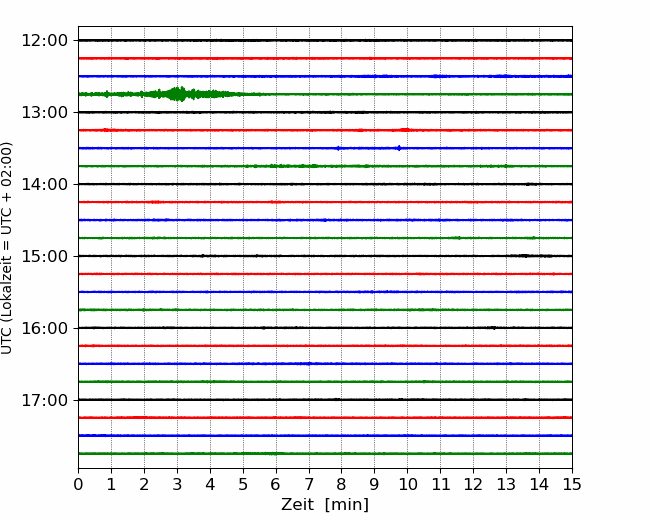Click the x-axis tick label 14
650x520 pixels.
539,484
